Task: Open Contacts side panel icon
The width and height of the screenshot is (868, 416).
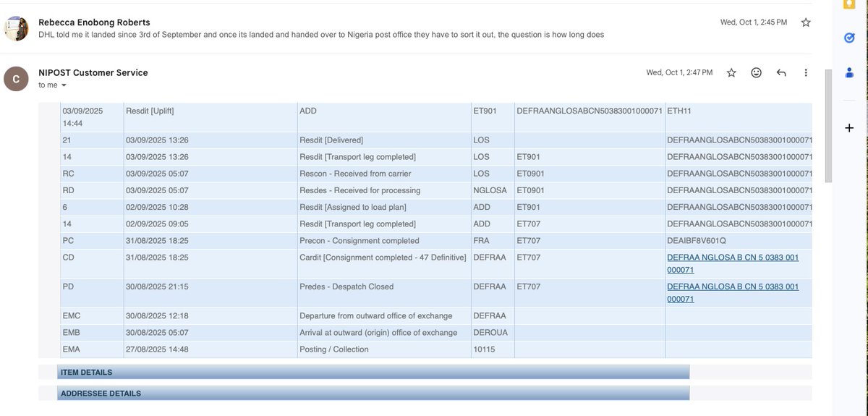Action: tap(849, 72)
